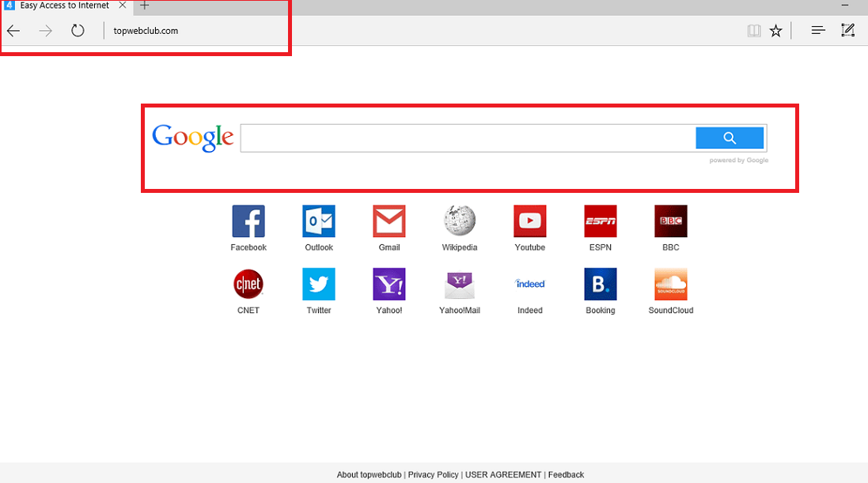Viewport: 868px width, 483px height.
Task: Click the ESPN text label
Action: click(600, 247)
